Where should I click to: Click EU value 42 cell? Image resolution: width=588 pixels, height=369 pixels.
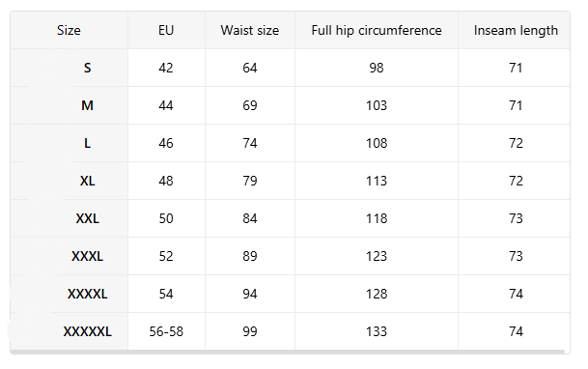pos(166,68)
